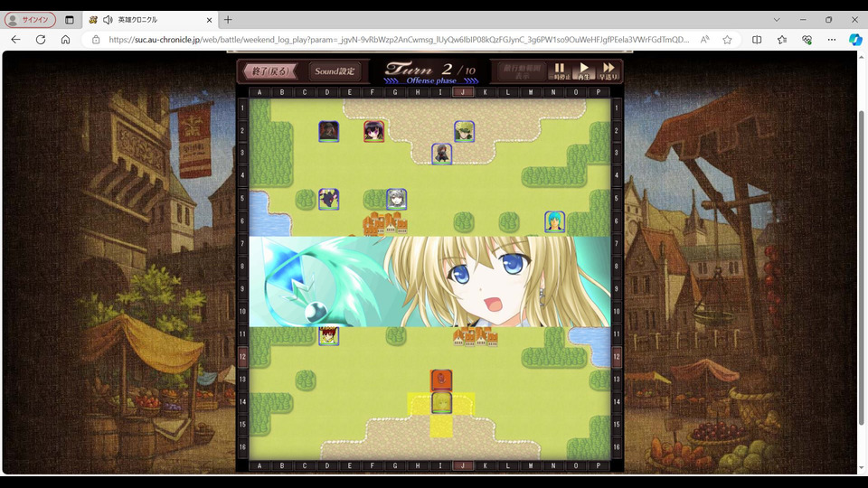Click the 終了(戻る) exit button
The height and width of the screenshot is (488, 868).
coord(270,70)
